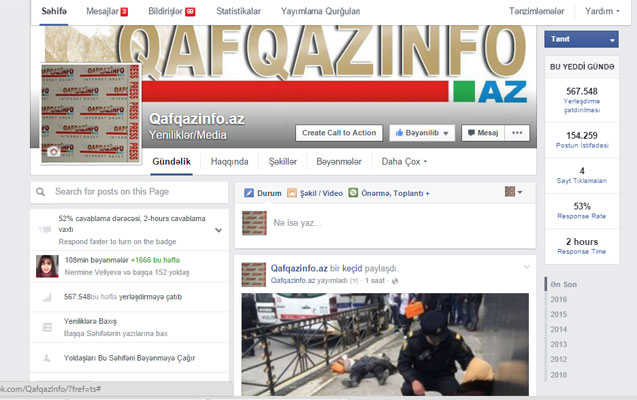The width and height of the screenshot is (637, 400).
Task: Click the composer page avatar thumbnail
Action: tap(254, 223)
